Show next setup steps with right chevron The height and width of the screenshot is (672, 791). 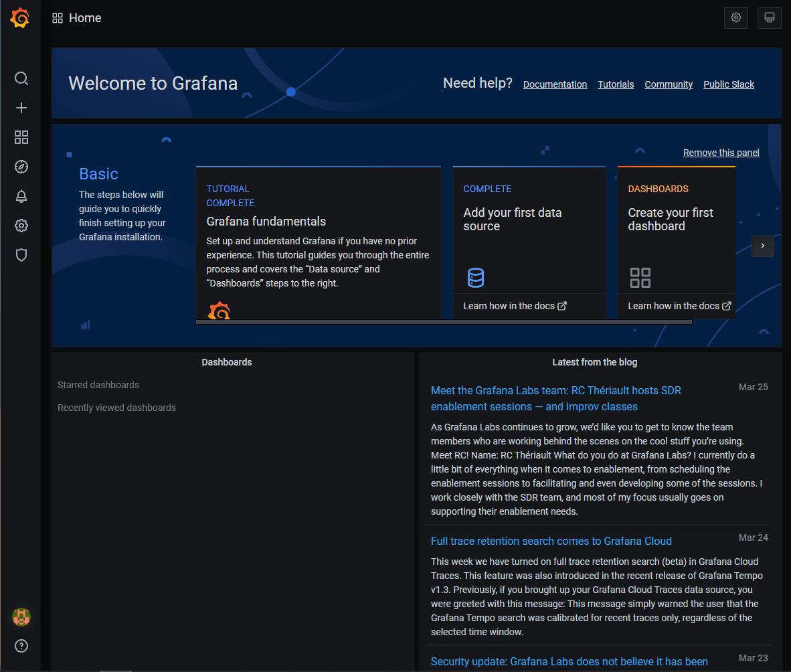763,246
